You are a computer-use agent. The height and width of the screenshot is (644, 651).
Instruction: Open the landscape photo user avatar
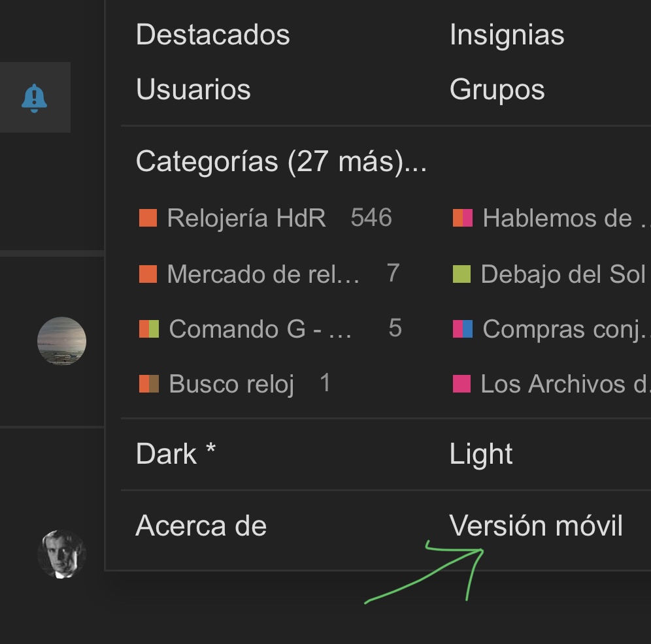(62, 341)
